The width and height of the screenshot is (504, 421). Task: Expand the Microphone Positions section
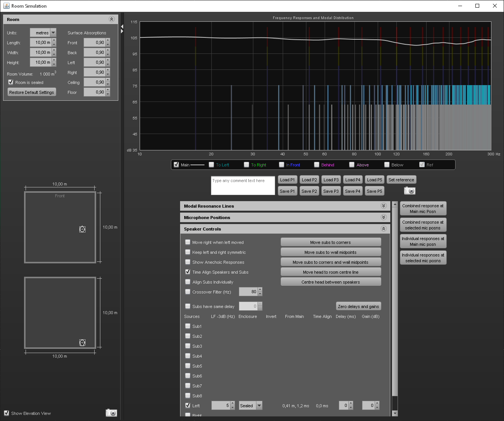point(383,217)
